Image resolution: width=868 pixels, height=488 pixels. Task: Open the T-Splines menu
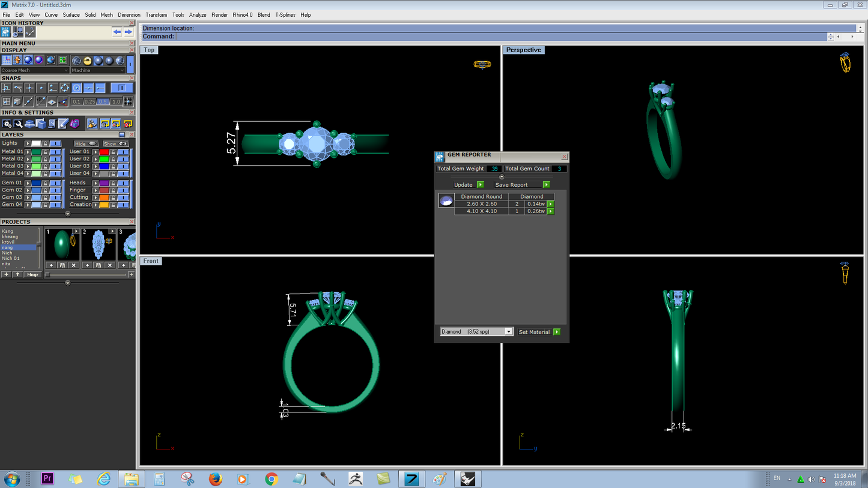tap(285, 15)
